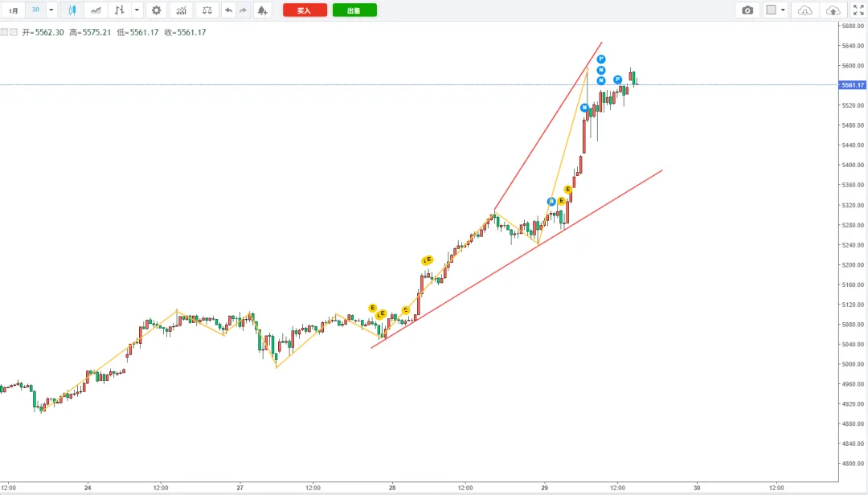Open the indicators panel icon
Viewport: 868px width, 495px height.
tap(181, 10)
